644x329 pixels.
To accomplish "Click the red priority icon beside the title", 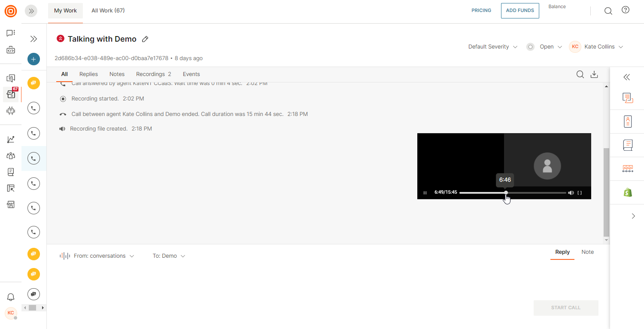I will [x=61, y=39].
